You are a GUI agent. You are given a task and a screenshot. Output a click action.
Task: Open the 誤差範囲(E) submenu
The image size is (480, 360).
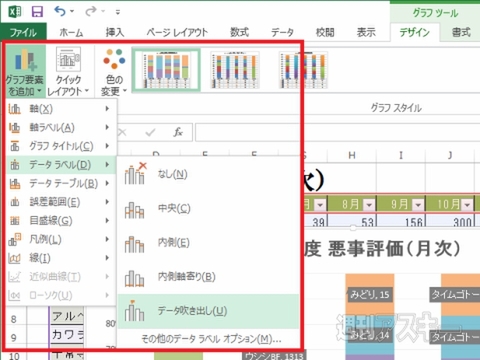61,202
